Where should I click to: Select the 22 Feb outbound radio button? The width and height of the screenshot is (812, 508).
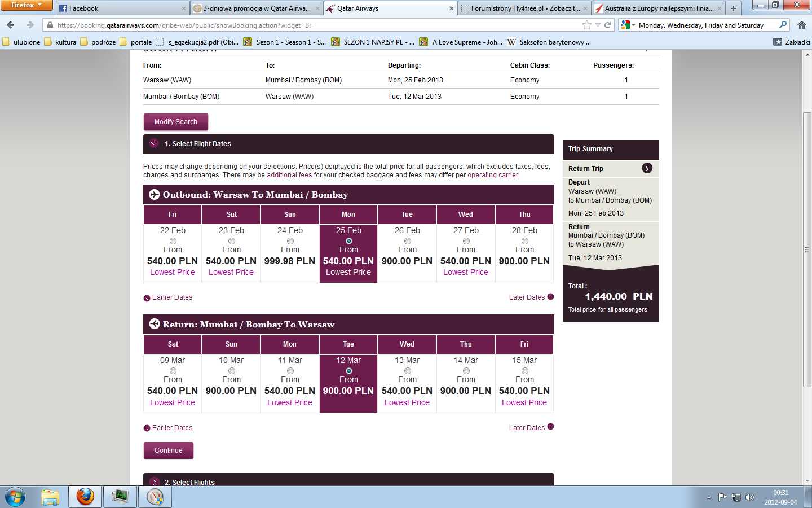pos(173,241)
